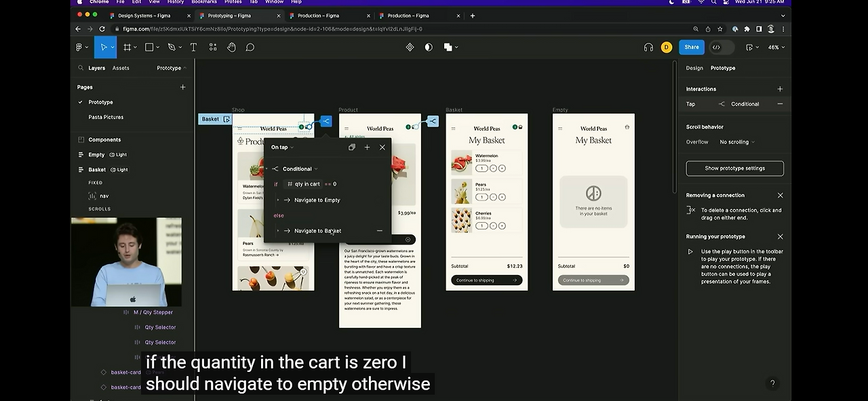Click the Basket flow starting point label
The height and width of the screenshot is (401, 868).
[x=215, y=119]
